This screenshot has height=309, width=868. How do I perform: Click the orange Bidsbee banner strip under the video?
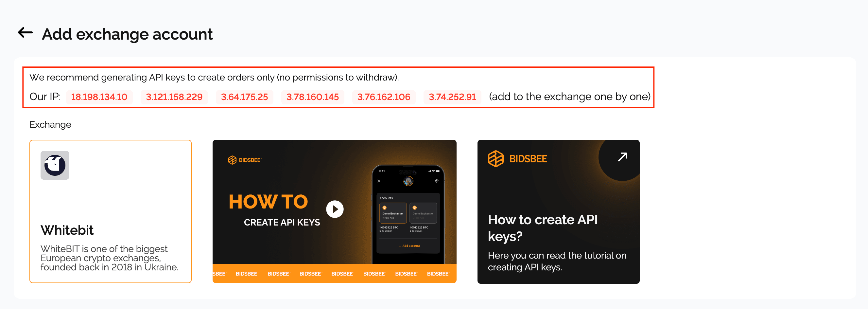tap(334, 274)
